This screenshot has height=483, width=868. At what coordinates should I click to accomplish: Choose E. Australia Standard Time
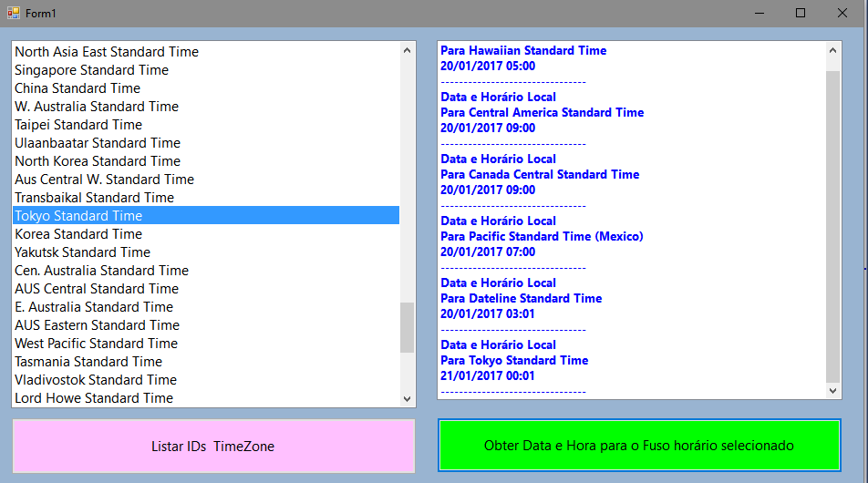pos(206,307)
